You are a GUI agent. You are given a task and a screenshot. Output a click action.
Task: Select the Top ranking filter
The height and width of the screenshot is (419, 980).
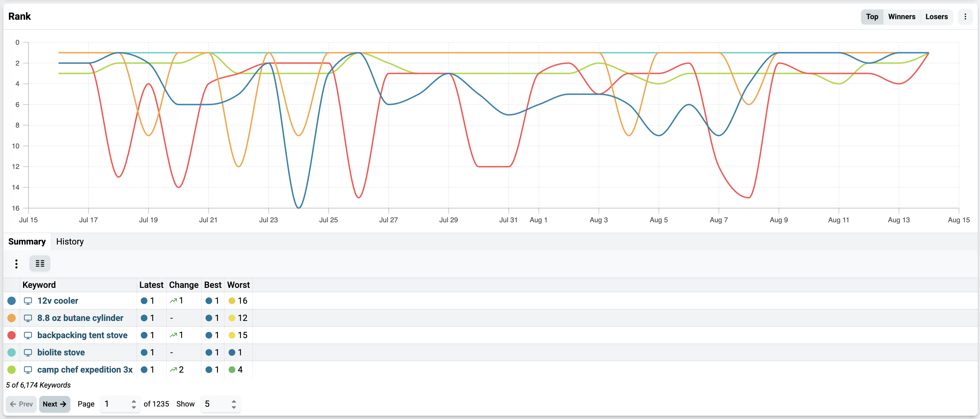(872, 17)
